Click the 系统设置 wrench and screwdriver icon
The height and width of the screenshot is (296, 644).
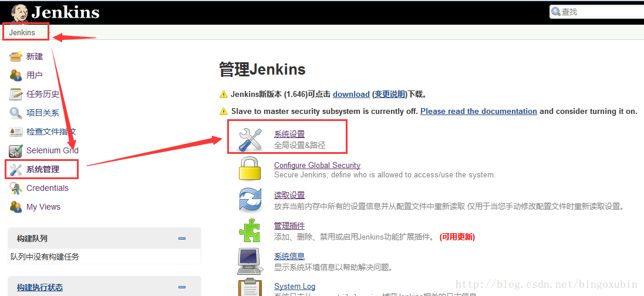tap(250, 139)
